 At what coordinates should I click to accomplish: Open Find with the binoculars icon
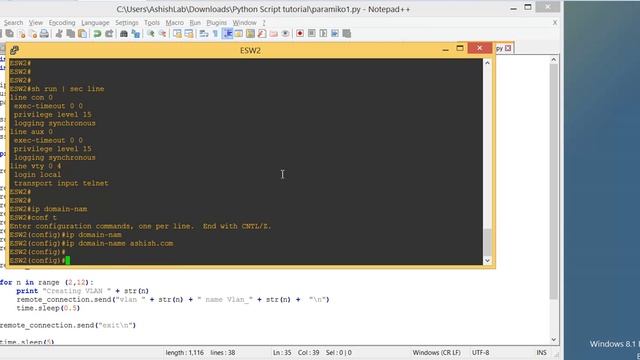coord(124,34)
